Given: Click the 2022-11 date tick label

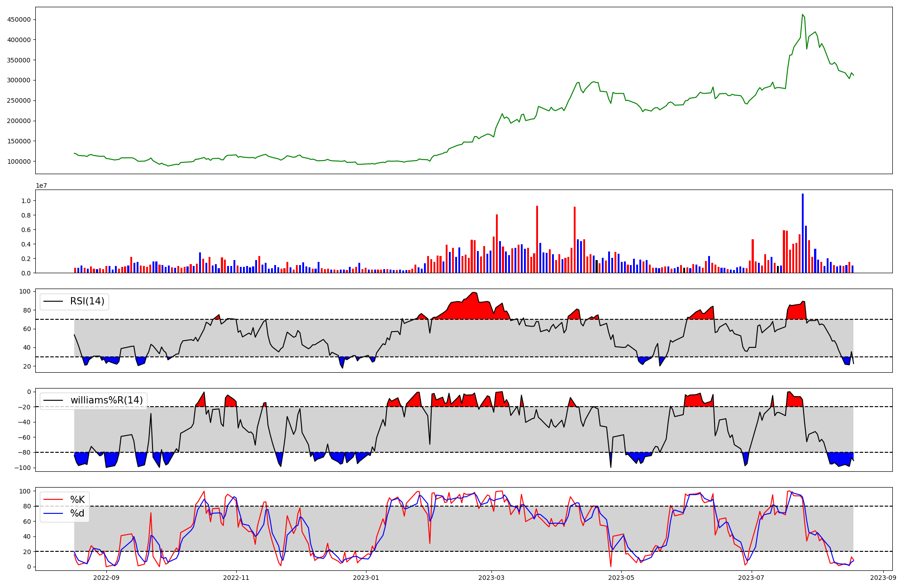Looking at the screenshot, I should pos(236,578).
